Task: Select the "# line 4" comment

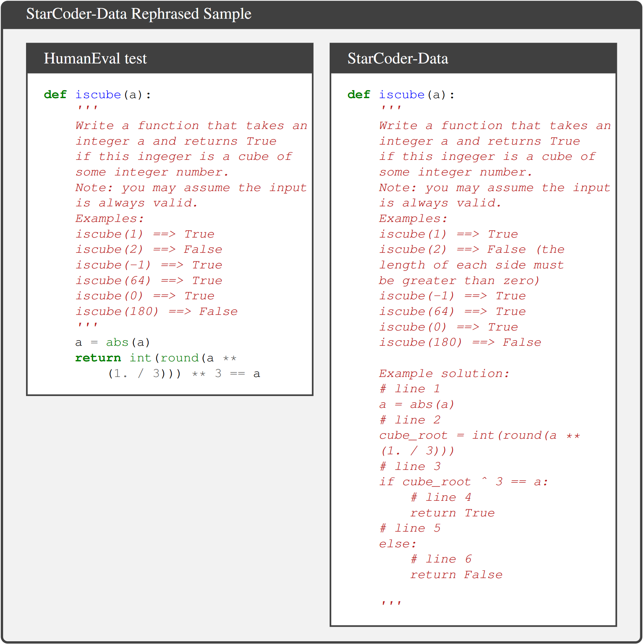Action: (441, 497)
